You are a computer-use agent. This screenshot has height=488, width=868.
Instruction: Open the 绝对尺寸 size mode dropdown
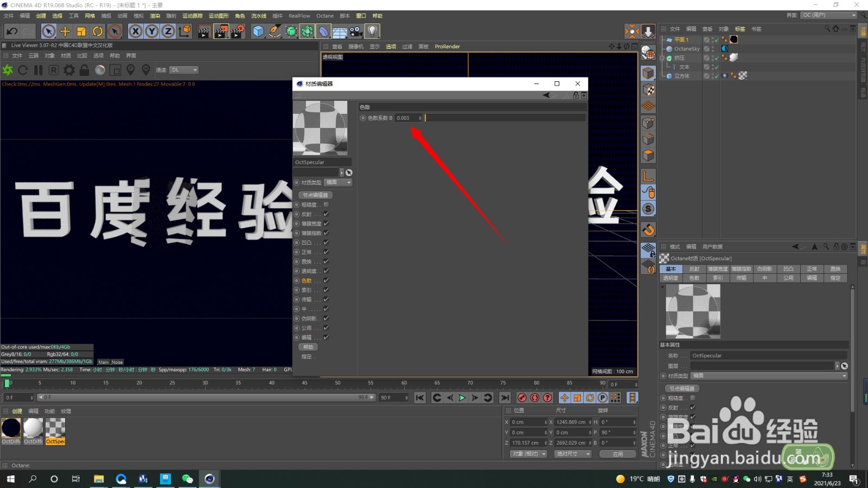(573, 454)
